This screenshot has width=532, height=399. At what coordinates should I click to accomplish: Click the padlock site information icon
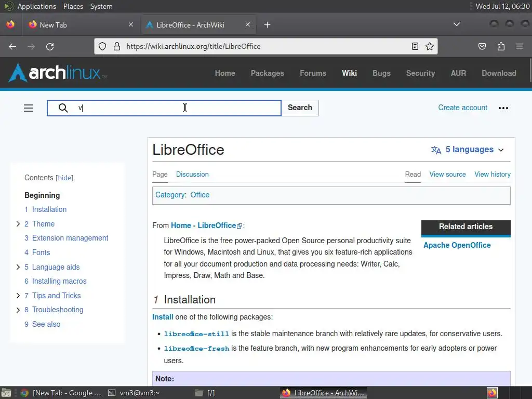pyautogui.click(x=117, y=46)
